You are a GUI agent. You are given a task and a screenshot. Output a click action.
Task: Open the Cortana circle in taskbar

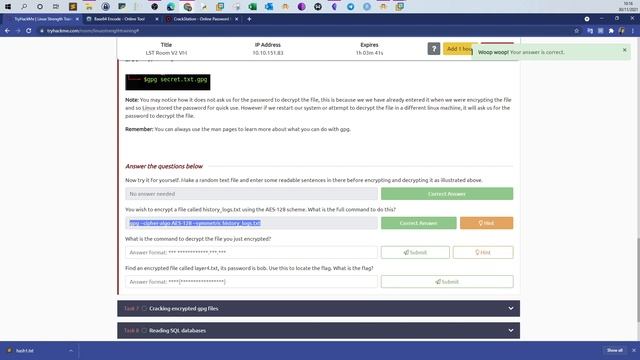click(x=40, y=7)
